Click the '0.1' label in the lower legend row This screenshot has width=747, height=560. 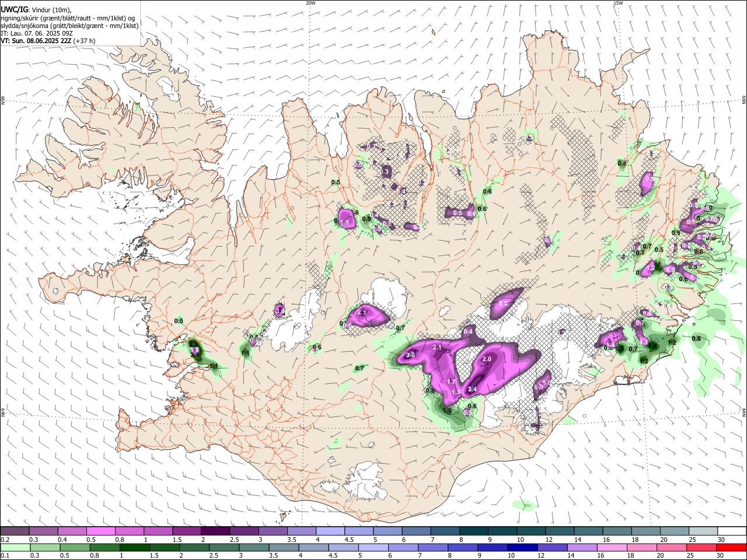tap(5, 556)
